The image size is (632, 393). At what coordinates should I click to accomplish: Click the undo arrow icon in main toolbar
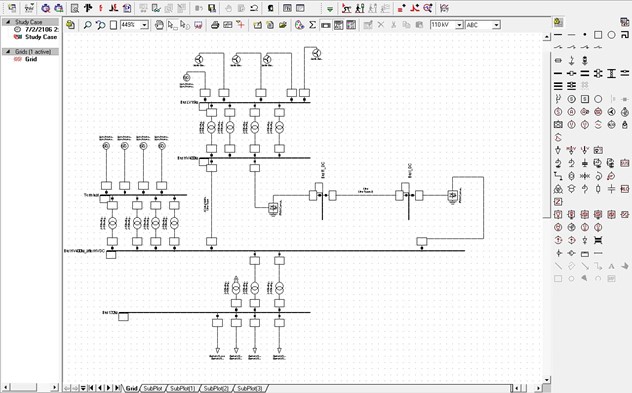coord(254,8)
